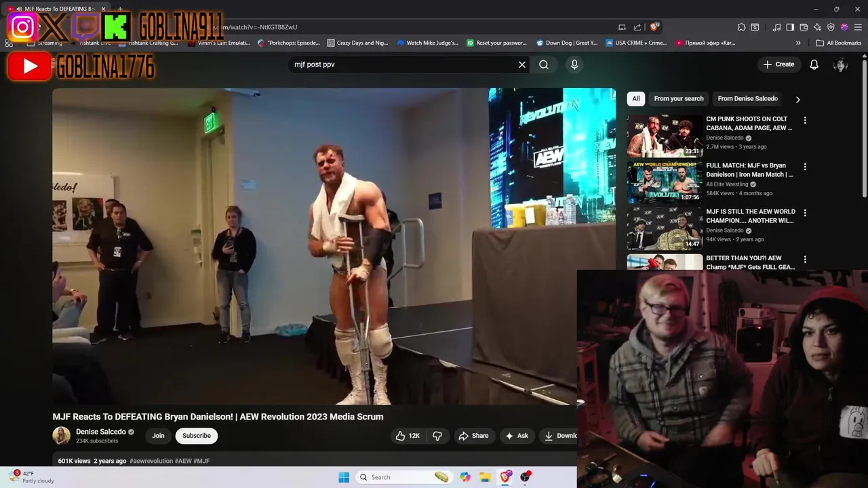This screenshot has height=488, width=868.
Task: Open Porkchops: Episode bookmark
Action: 289,43
